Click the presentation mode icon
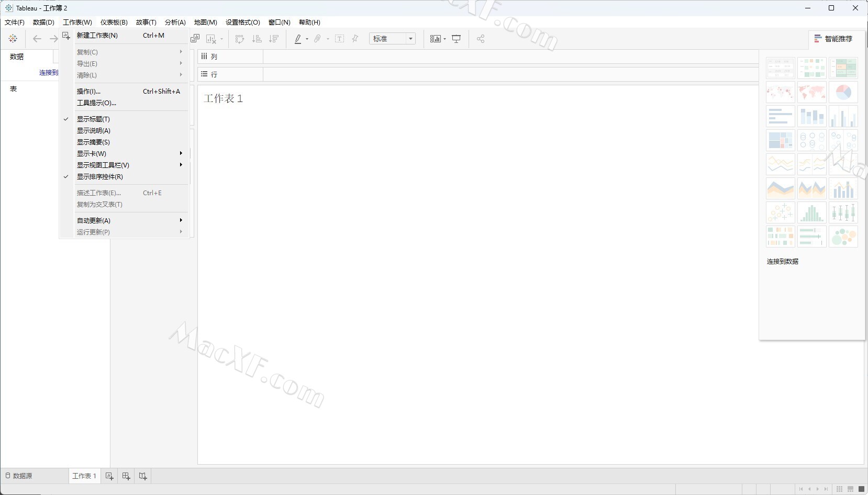This screenshot has height=495, width=868. click(457, 39)
